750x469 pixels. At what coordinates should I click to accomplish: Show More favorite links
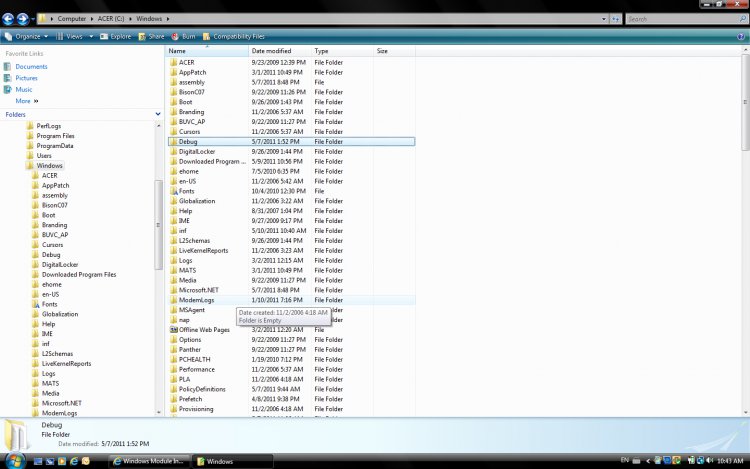tap(26, 101)
